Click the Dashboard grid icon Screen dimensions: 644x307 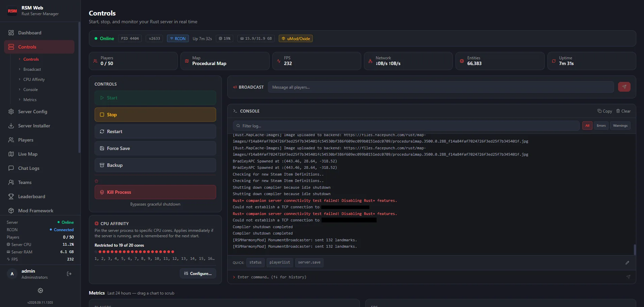coord(11,33)
